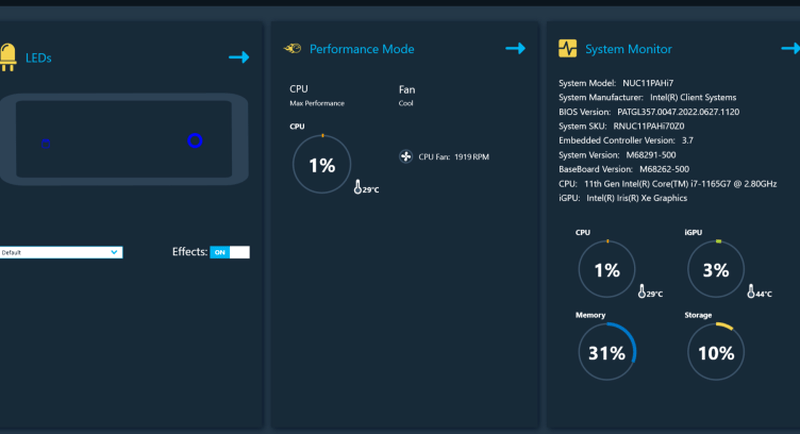Click System Manufacturer Intel Client Systems line
The height and width of the screenshot is (434, 800).
click(647, 97)
